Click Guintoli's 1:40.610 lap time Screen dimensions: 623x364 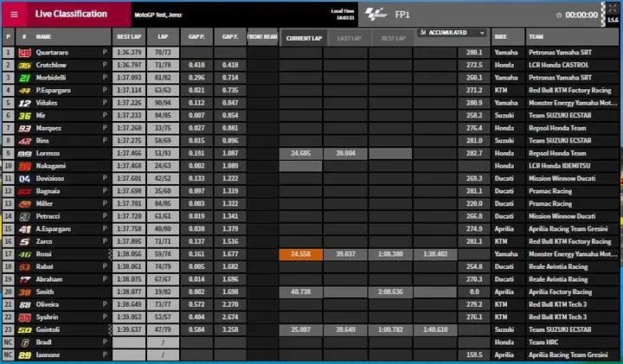pyautogui.click(x=435, y=330)
